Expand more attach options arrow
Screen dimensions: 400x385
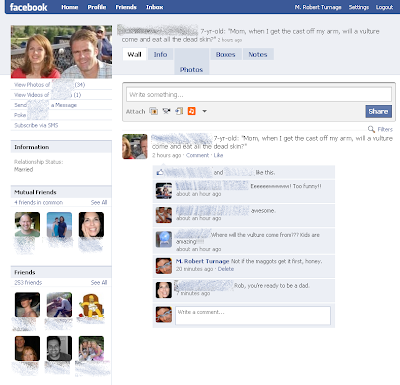(204, 111)
